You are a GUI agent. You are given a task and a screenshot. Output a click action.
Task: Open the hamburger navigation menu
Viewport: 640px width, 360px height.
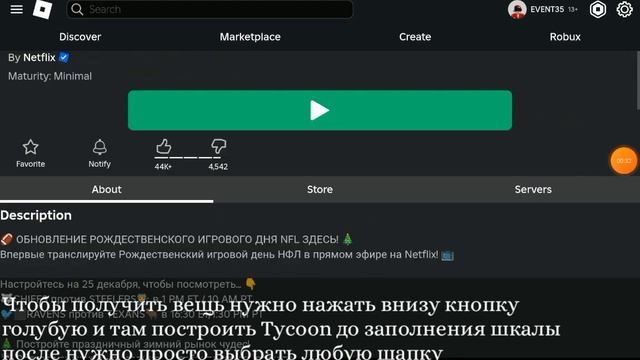coord(16,9)
